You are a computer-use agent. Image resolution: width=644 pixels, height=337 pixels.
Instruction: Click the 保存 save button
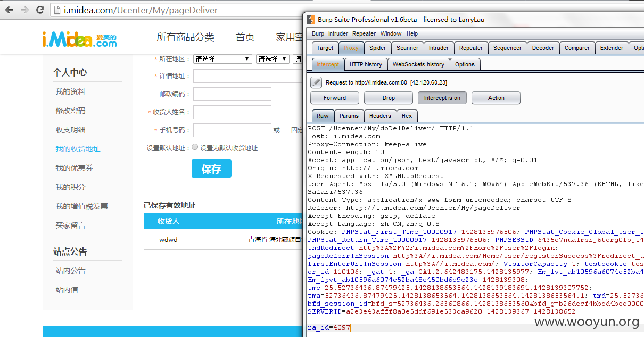coord(211,169)
